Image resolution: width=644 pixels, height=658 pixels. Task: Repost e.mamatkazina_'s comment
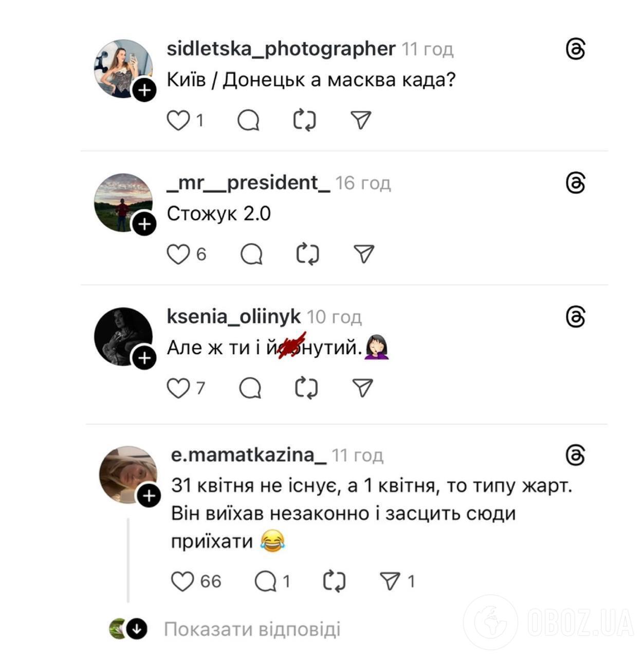point(334,581)
